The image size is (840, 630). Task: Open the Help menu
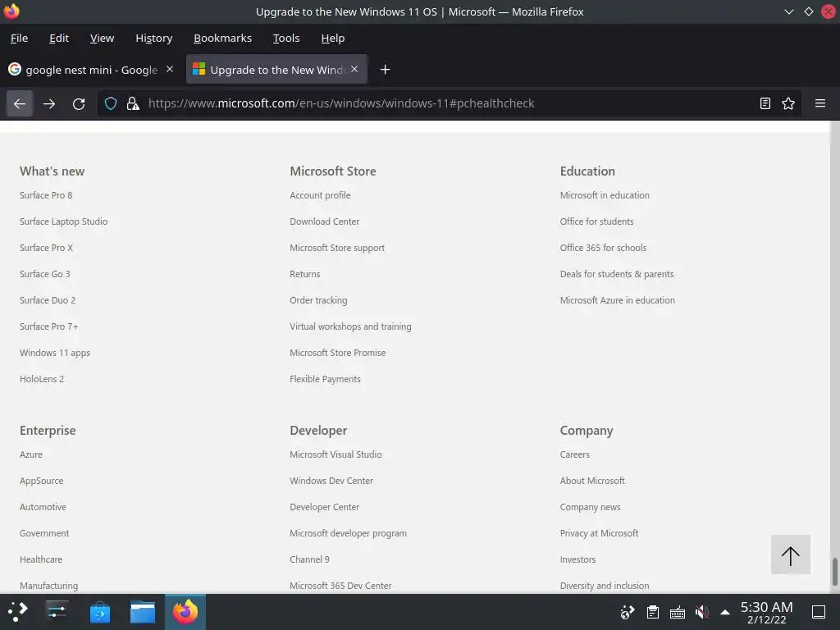click(x=333, y=38)
